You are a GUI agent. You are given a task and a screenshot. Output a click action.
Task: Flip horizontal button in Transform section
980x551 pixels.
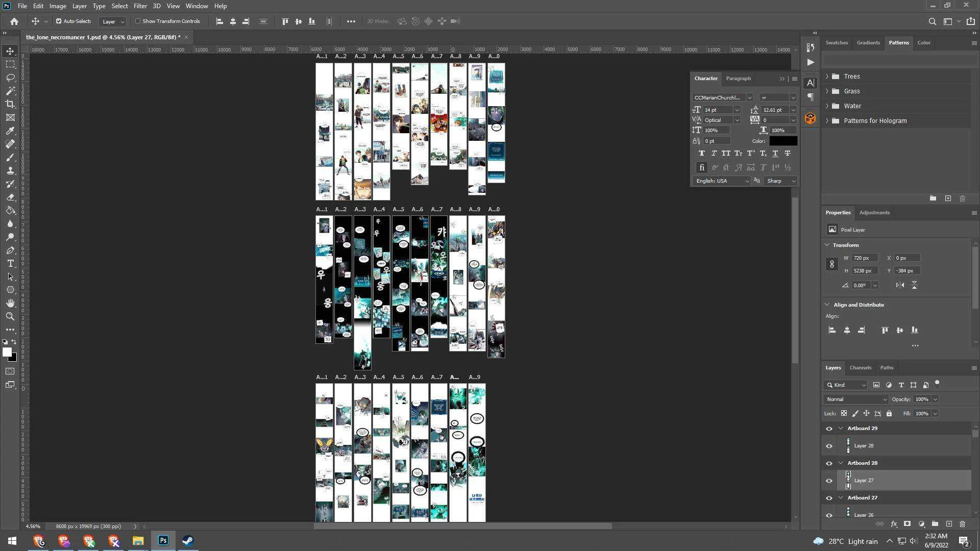click(900, 285)
